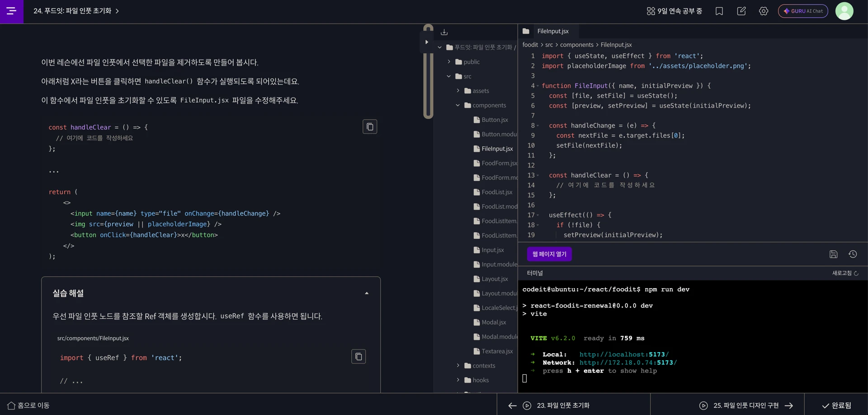Click the 9일 연속 공부 중 streak indicator
Screen dimensions: 868x415
click(x=674, y=11)
